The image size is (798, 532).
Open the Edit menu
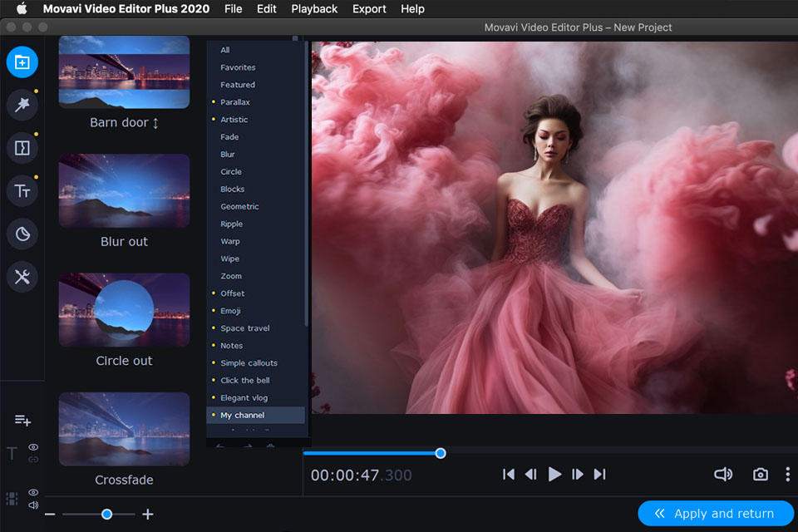[266, 8]
